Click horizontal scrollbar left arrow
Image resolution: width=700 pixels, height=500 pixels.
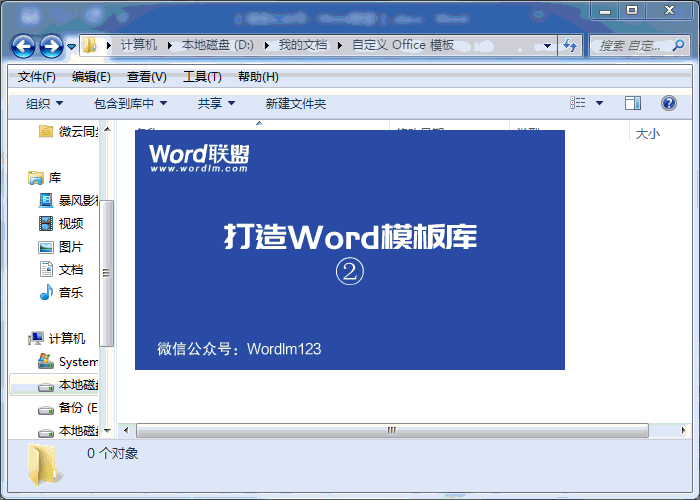click(126, 431)
